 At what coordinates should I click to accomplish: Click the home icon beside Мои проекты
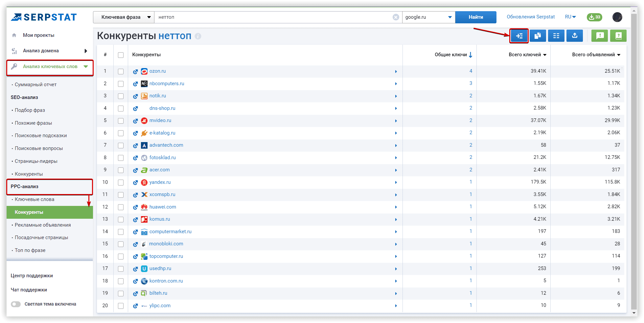(x=14, y=35)
